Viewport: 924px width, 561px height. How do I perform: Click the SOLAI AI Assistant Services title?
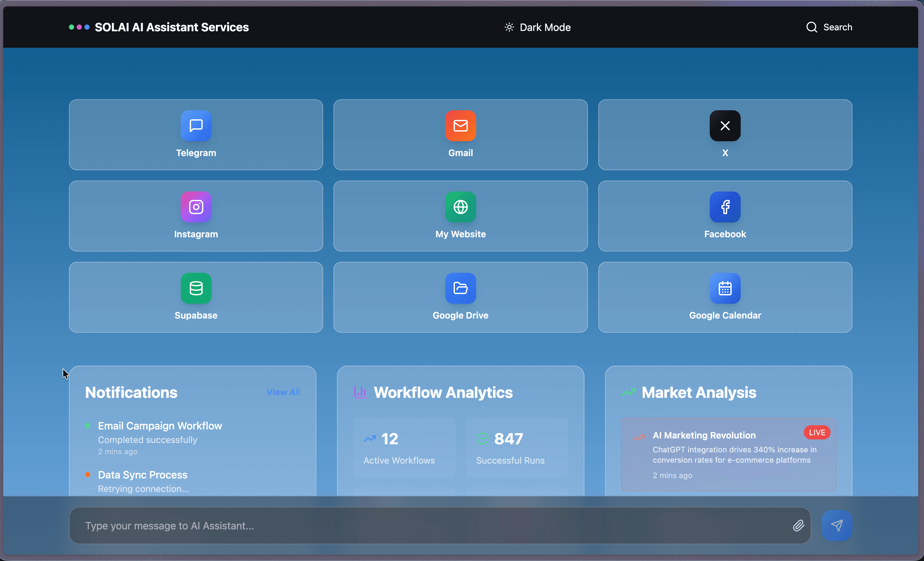click(x=172, y=27)
